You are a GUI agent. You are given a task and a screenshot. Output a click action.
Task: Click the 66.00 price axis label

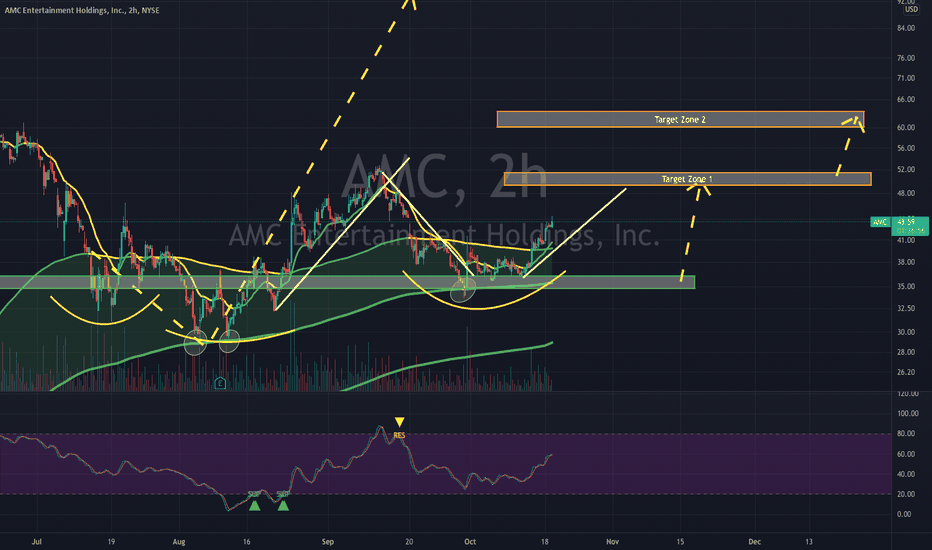tap(906, 99)
